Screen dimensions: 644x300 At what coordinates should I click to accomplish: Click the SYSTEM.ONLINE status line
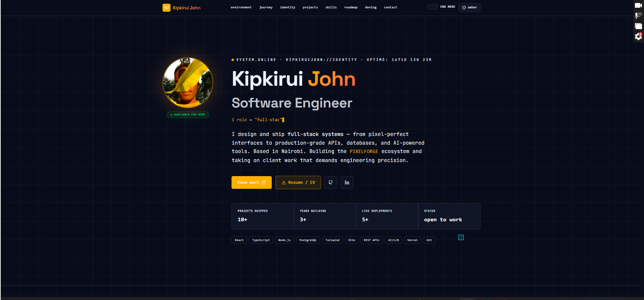tap(331, 60)
